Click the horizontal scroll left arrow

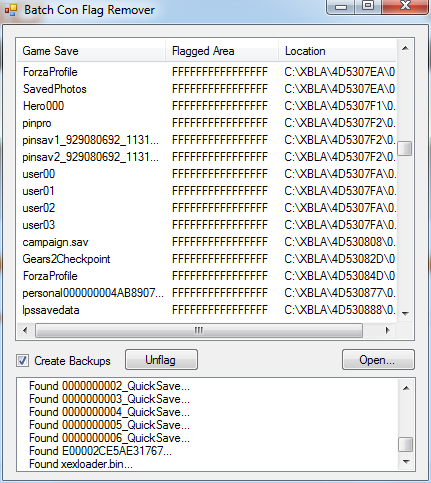pyautogui.click(x=25, y=330)
